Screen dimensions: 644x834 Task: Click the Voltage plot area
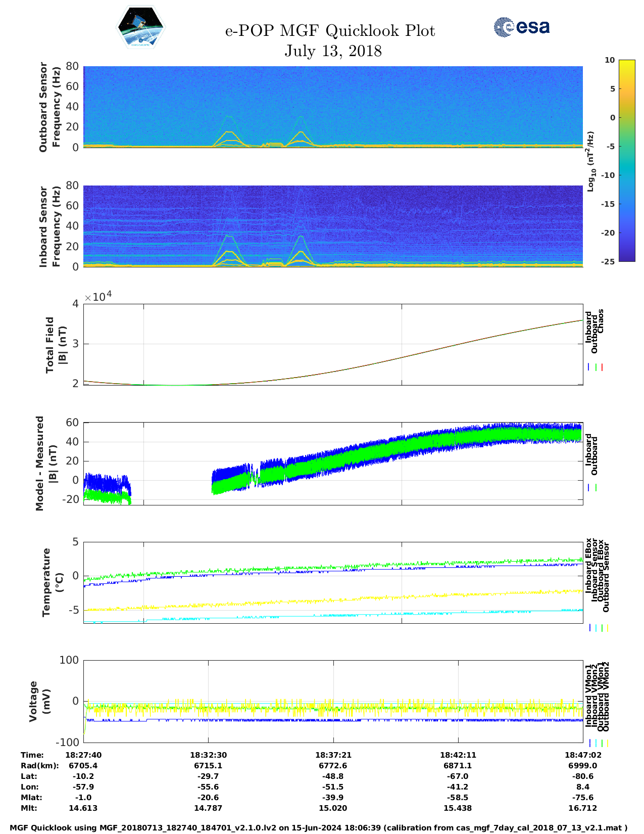[333, 701]
